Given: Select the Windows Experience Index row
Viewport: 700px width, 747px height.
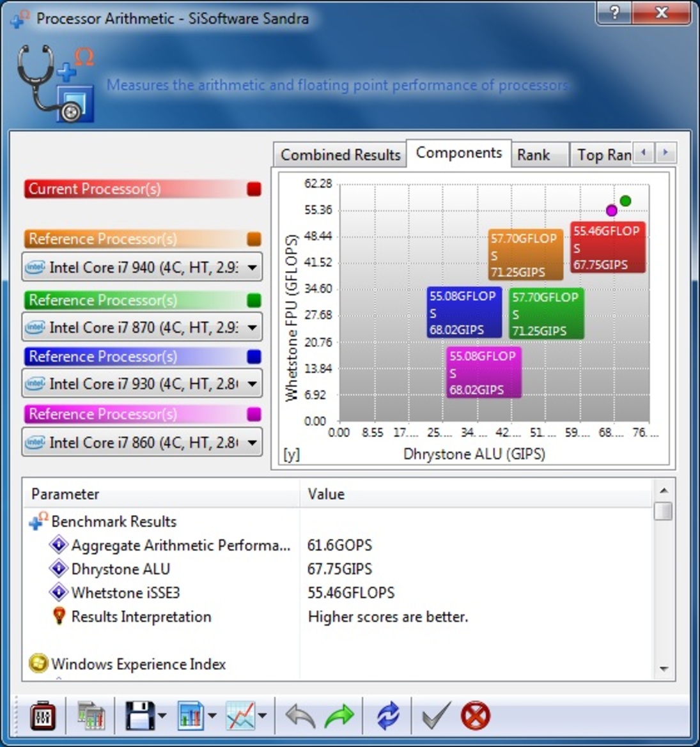Looking at the screenshot, I should [337, 664].
